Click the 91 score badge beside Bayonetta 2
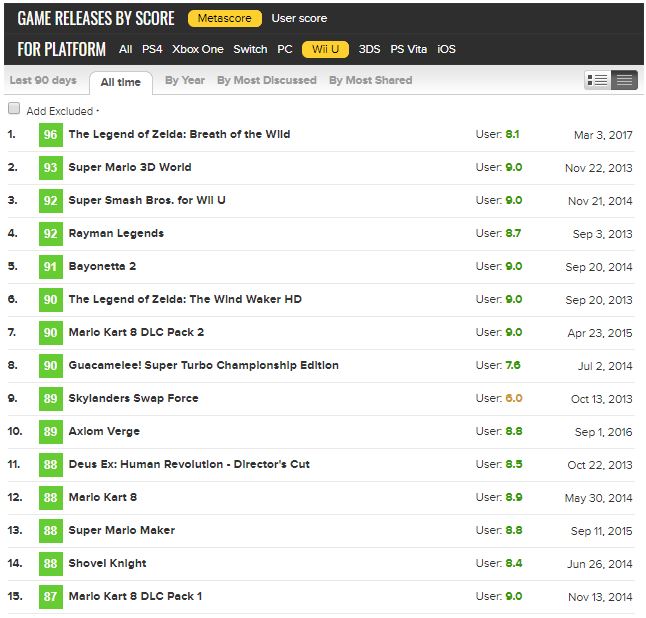 click(x=50, y=266)
